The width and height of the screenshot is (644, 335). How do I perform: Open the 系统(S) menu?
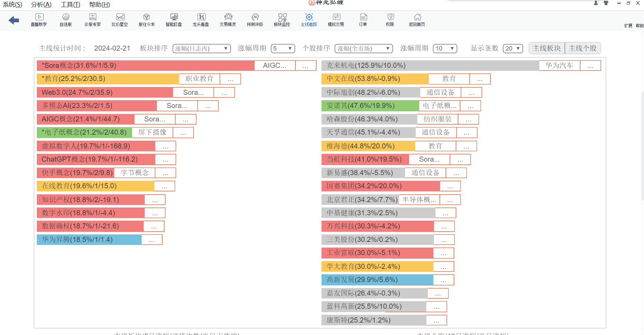click(12, 5)
